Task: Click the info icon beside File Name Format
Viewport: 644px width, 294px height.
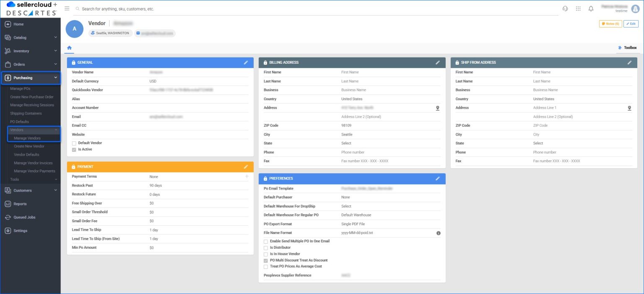Action: coord(439,233)
